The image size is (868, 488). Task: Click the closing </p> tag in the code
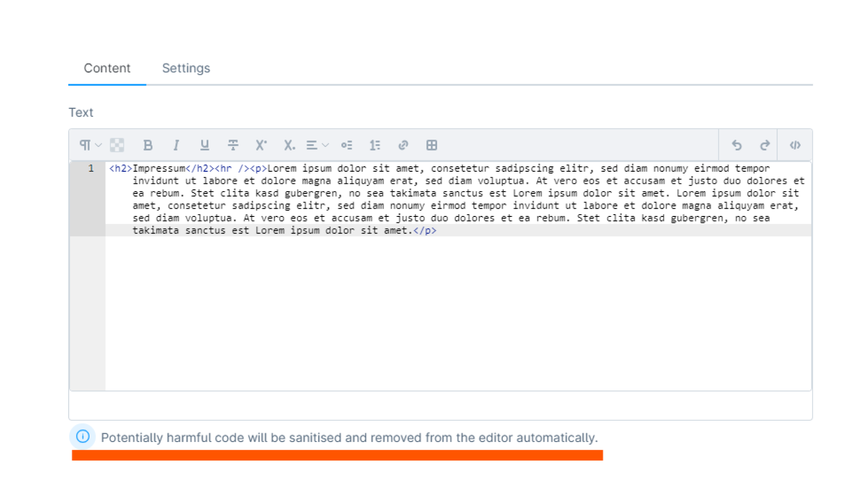(425, 230)
